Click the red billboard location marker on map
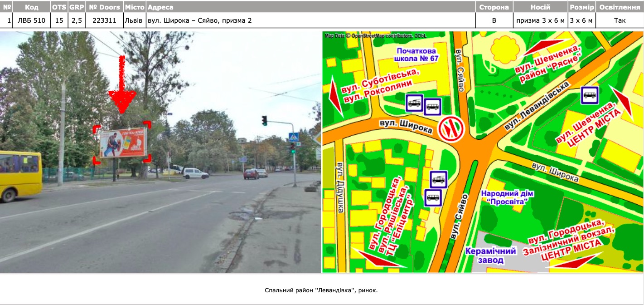This screenshot has width=644, height=305. pyautogui.click(x=451, y=128)
